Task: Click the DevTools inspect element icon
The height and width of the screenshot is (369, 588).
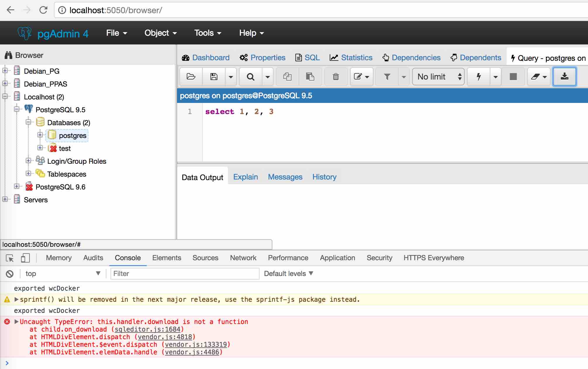Action: [10, 258]
